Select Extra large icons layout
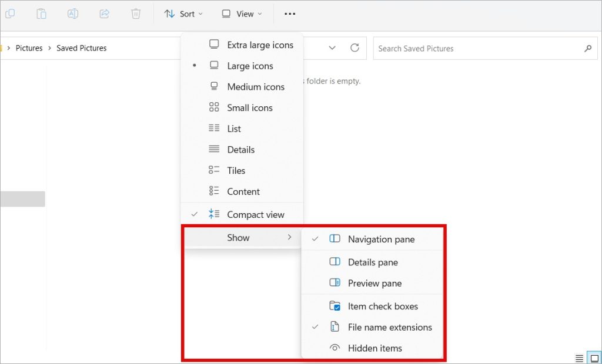The height and width of the screenshot is (364, 602). 260,45
